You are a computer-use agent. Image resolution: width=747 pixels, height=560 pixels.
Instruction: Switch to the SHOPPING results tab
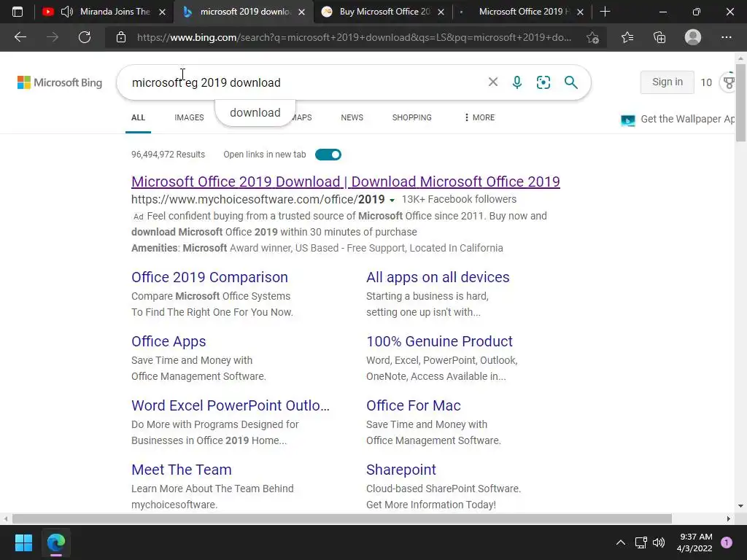411,117
